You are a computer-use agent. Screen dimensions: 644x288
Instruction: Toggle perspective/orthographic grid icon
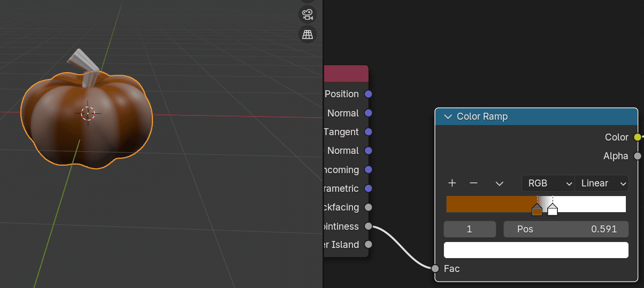tap(307, 35)
